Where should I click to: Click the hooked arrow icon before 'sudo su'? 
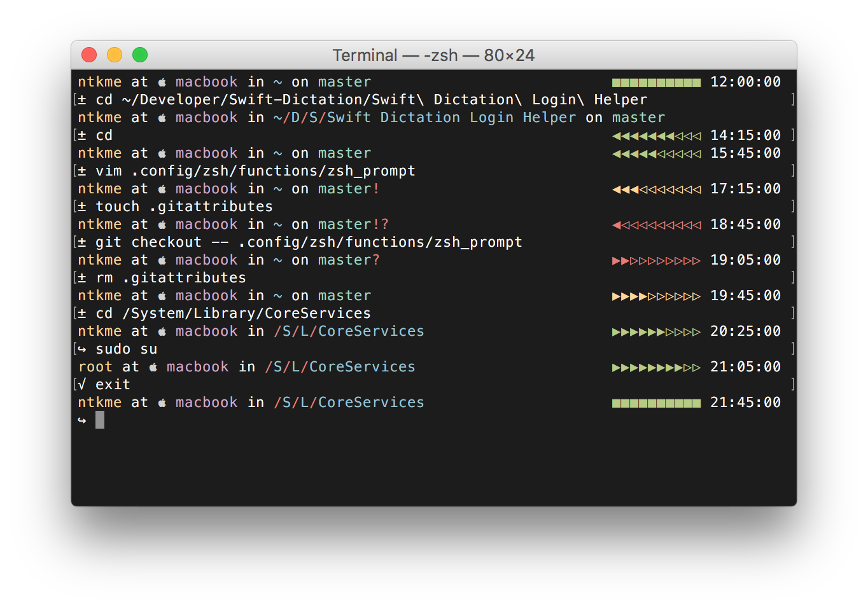[x=82, y=349]
